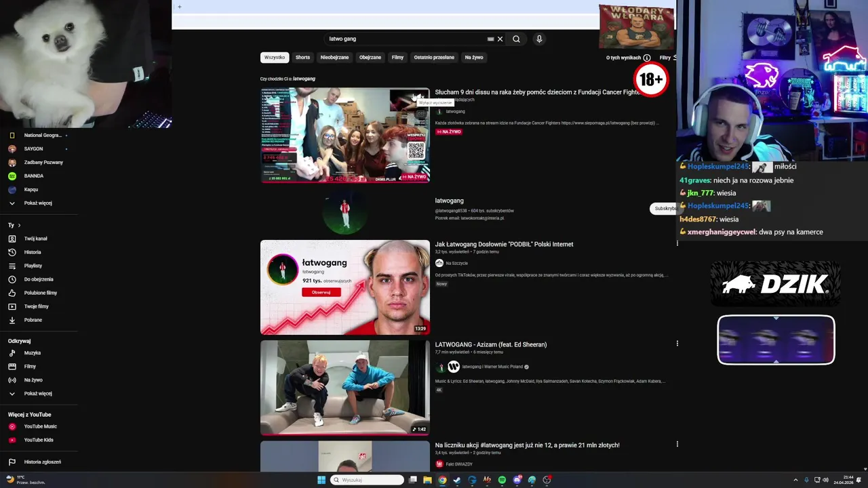Select the Nieobejrzane filter chip
Viewport: 868px width, 488px height.
pyautogui.click(x=334, y=58)
